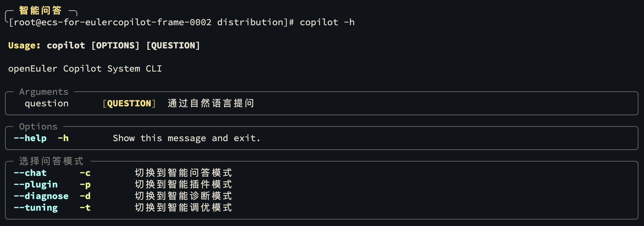Click the yellow 'Usage:' label
Screen dimensions: 644x226
tap(24, 45)
